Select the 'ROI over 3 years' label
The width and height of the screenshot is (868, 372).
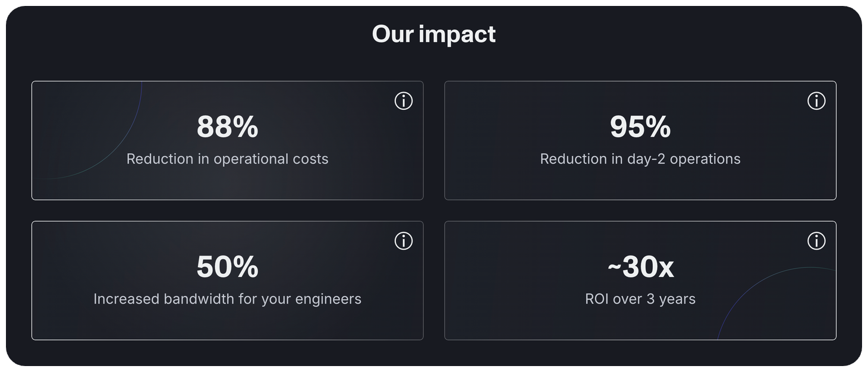click(x=640, y=298)
